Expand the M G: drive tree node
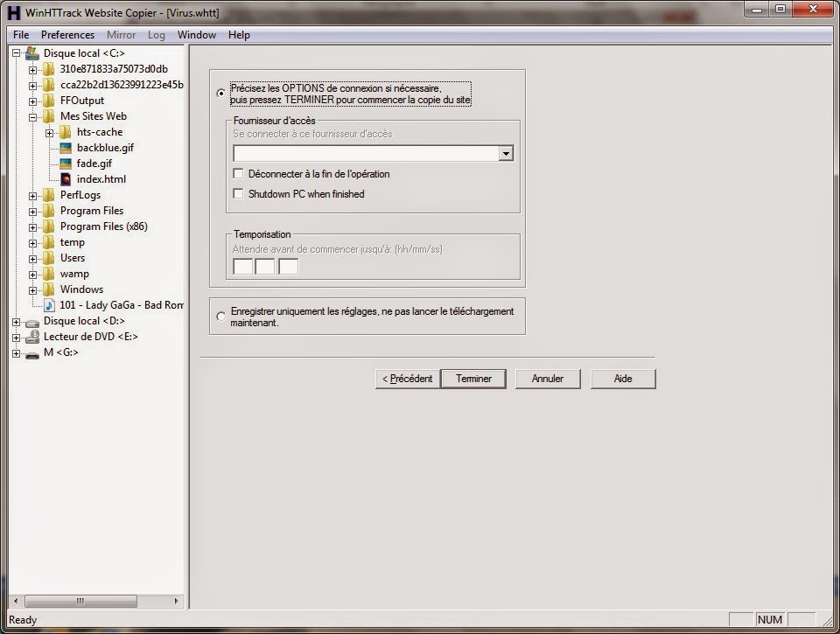 [x=16, y=353]
